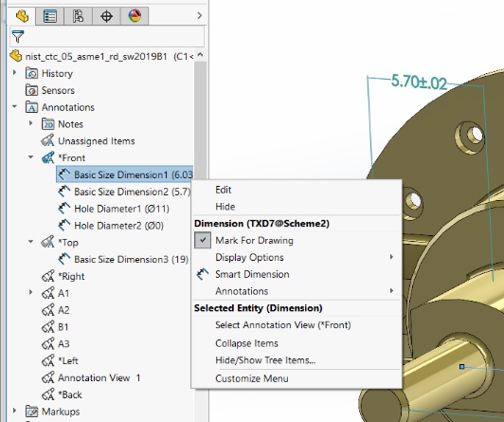Select the Annotations folder icon
This screenshot has width=504, height=422.
click(x=32, y=107)
